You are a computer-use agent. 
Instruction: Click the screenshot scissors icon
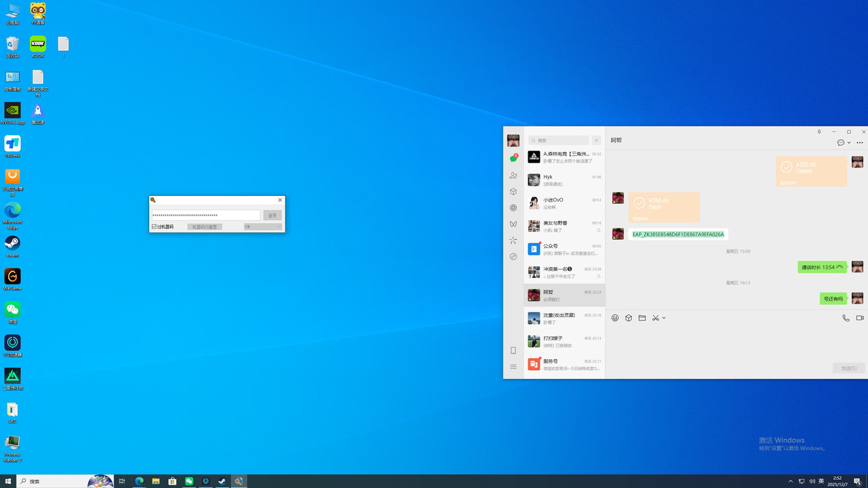click(x=656, y=318)
